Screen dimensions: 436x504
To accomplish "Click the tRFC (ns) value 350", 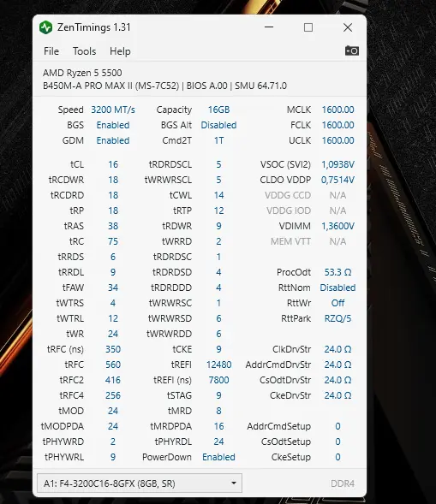I will point(113,349).
